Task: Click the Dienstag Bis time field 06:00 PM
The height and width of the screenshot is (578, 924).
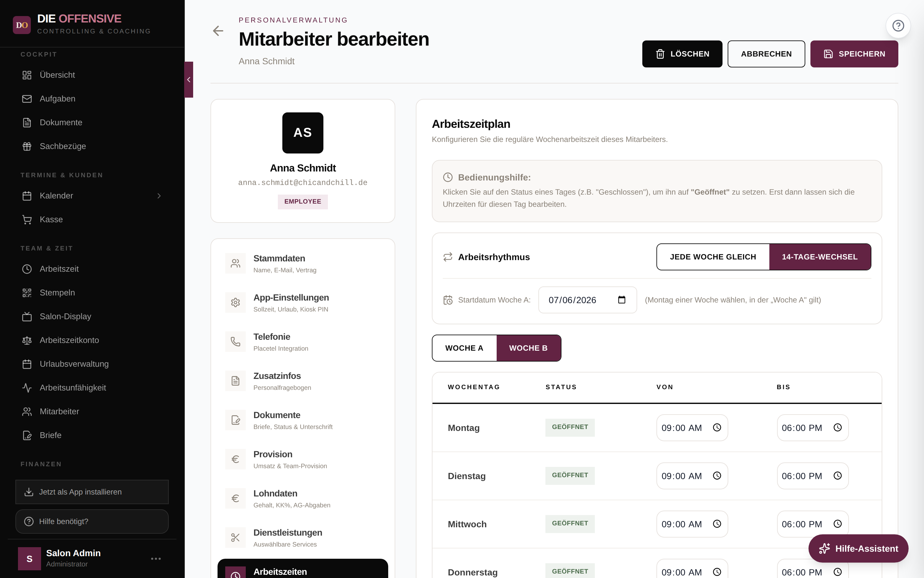Action: (812, 476)
